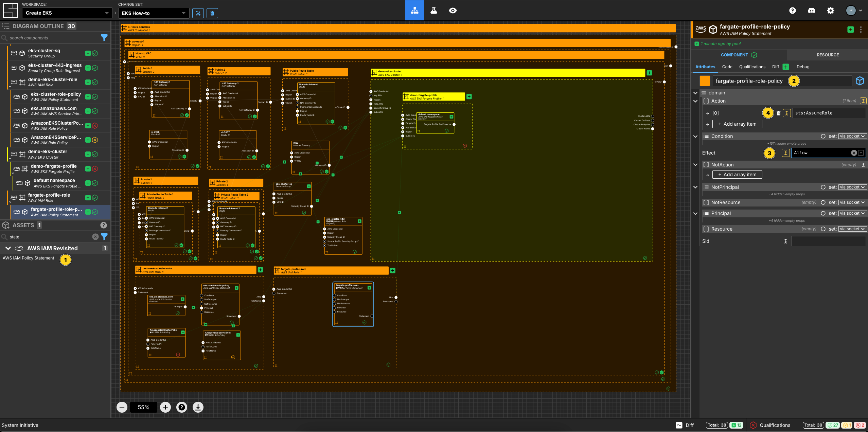Screen dimensions: 868x432
Task: Click the Sid input field
Action: 828,241
